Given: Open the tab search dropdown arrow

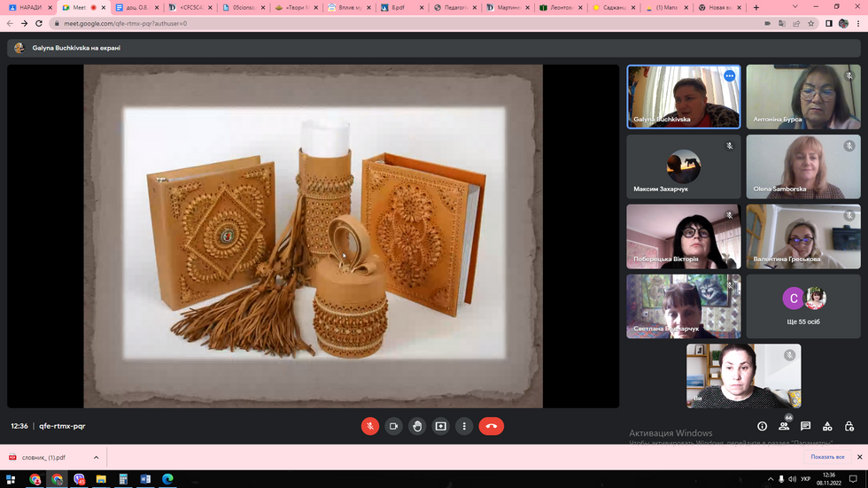Looking at the screenshot, I should click(795, 7).
